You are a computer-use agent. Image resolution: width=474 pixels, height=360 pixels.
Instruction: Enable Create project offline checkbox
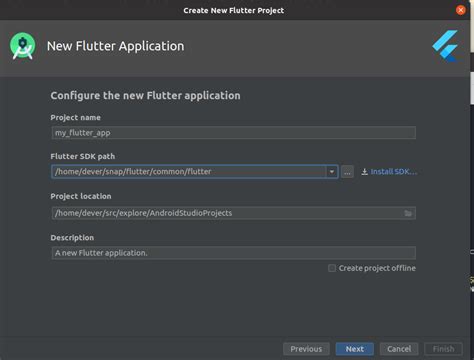pyautogui.click(x=332, y=268)
